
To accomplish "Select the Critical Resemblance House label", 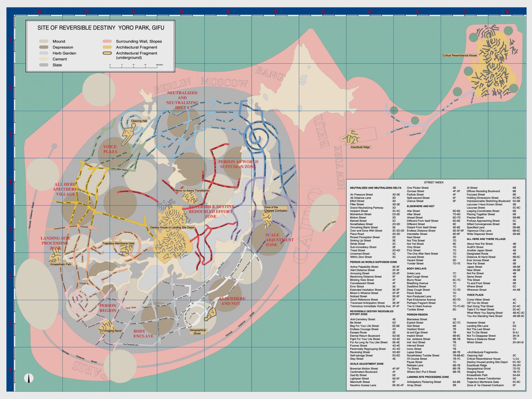I will 460,55.
